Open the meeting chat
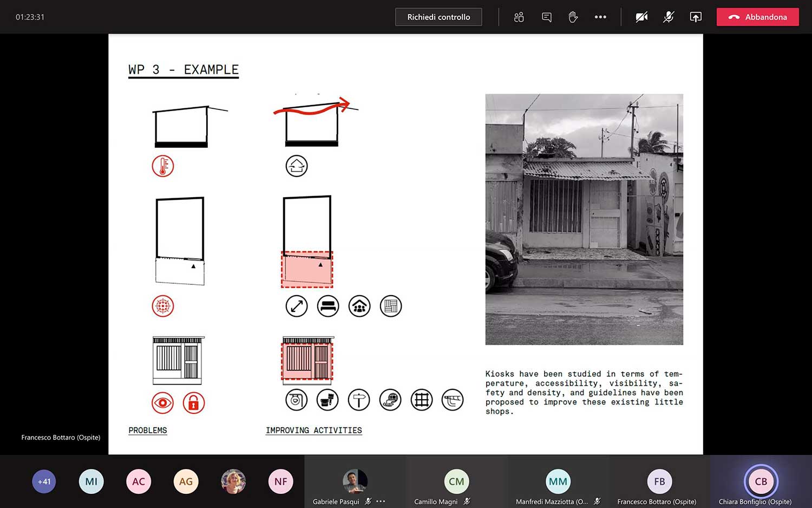The image size is (812, 508). tap(546, 17)
